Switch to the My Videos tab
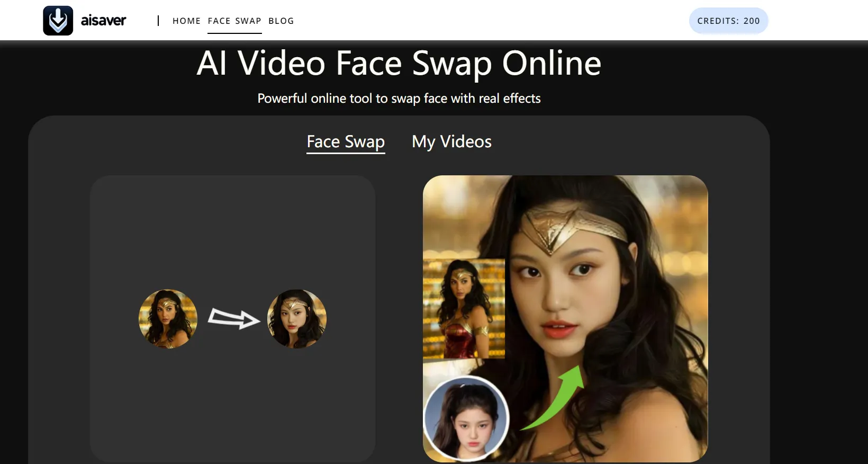This screenshot has height=464, width=868. (x=451, y=142)
